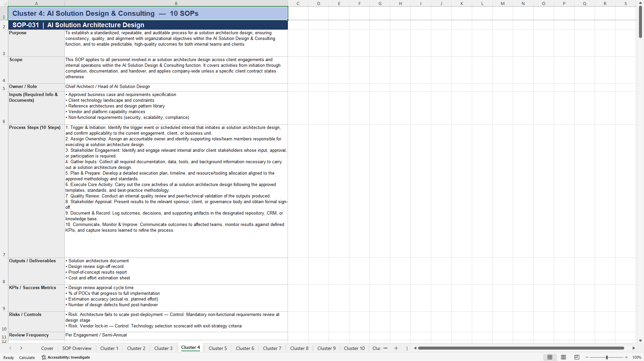Viewport: 644px width, 361px height.
Task: Click the vertical scrollbar up arrow
Action: click(640, 3)
